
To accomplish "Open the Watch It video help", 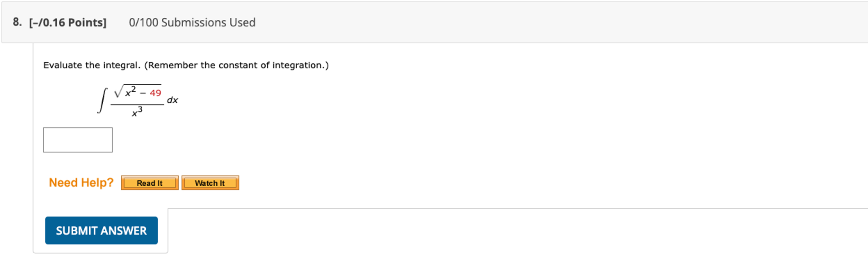I will 210,183.
